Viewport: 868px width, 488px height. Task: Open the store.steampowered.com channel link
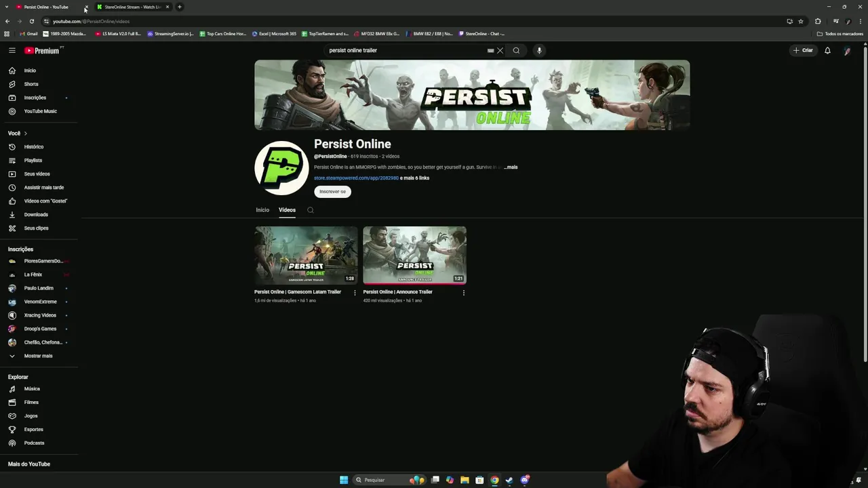(x=356, y=178)
